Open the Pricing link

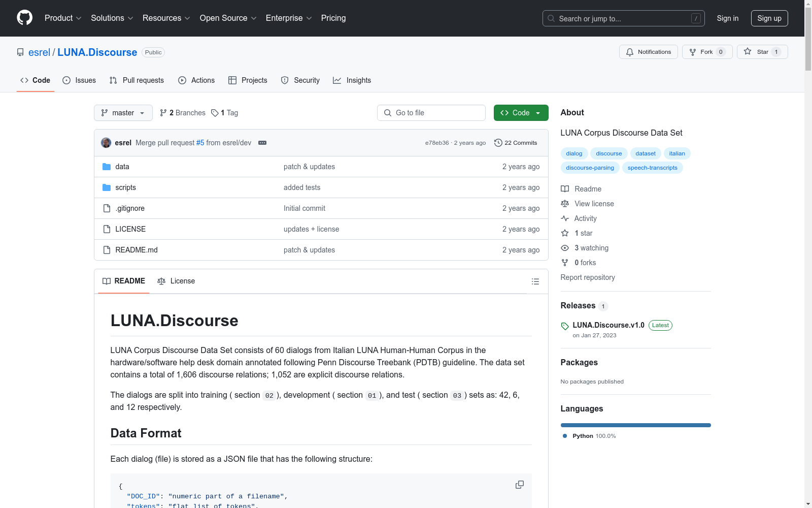click(x=333, y=18)
